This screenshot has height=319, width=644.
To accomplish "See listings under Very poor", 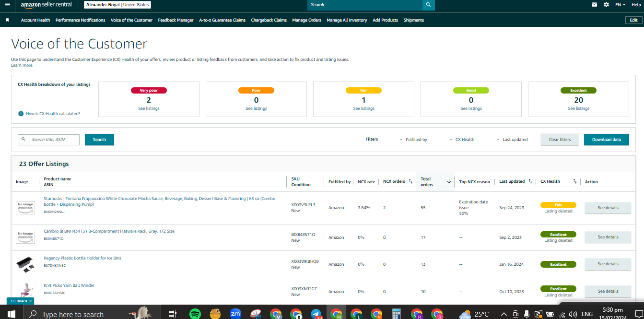I will click(149, 108).
